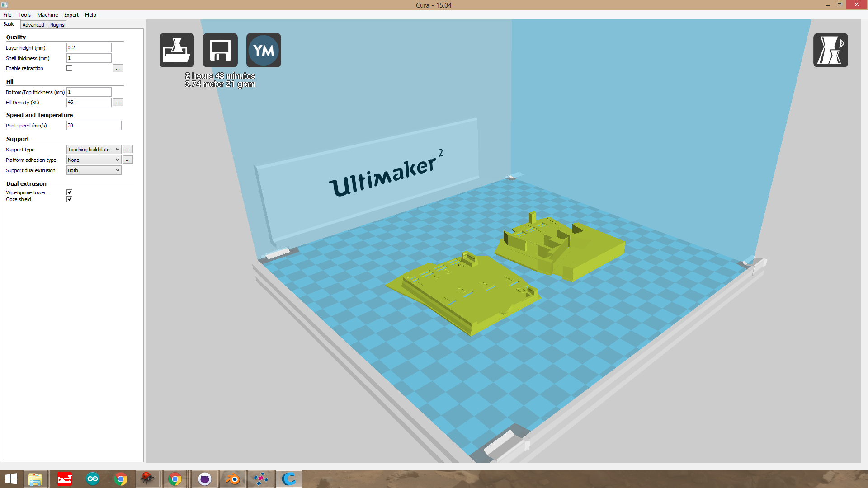Open Support dual extrusion dropdown

[94, 170]
